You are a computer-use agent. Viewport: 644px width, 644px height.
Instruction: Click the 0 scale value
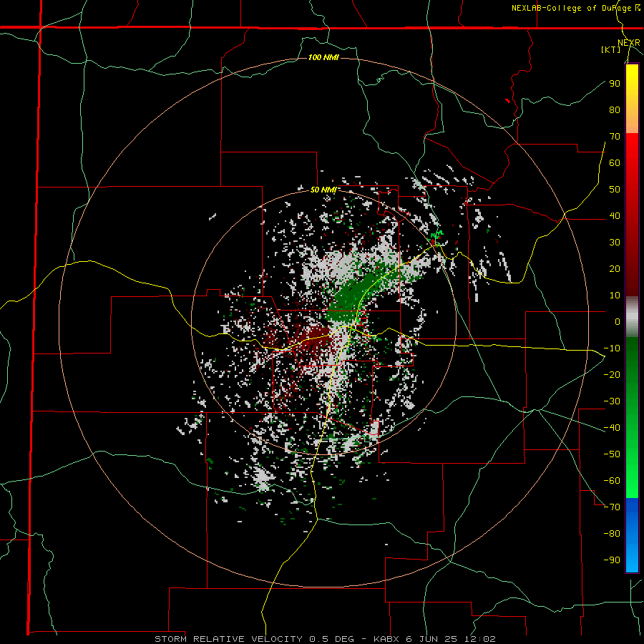[x=618, y=321]
